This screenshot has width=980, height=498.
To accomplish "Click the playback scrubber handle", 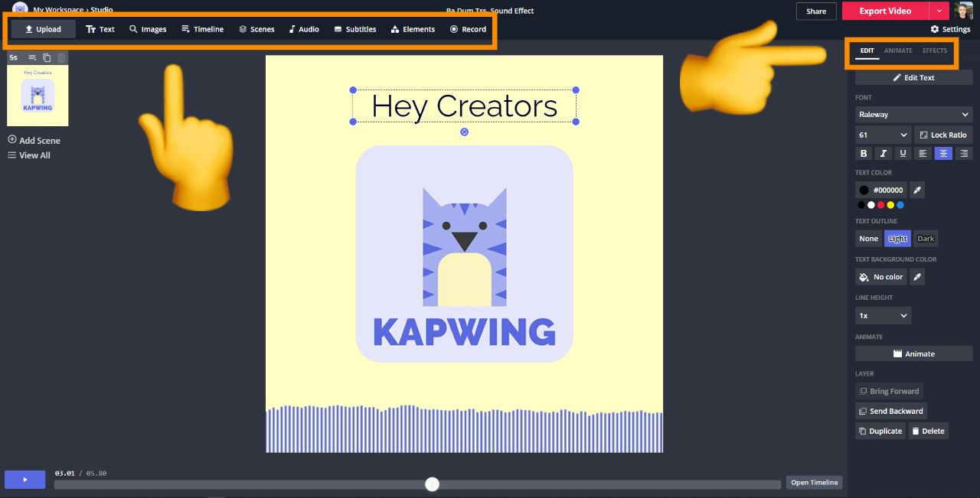I will tap(433, 484).
